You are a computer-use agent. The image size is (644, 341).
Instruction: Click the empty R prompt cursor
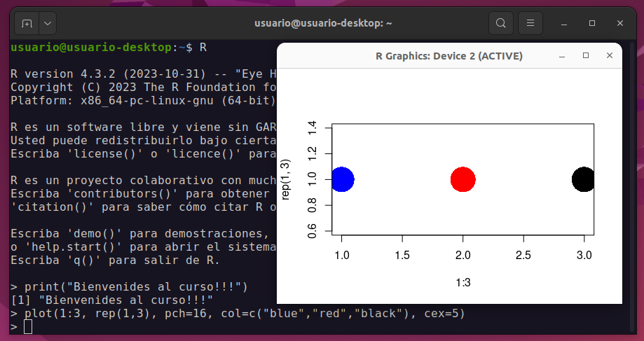(x=28, y=327)
